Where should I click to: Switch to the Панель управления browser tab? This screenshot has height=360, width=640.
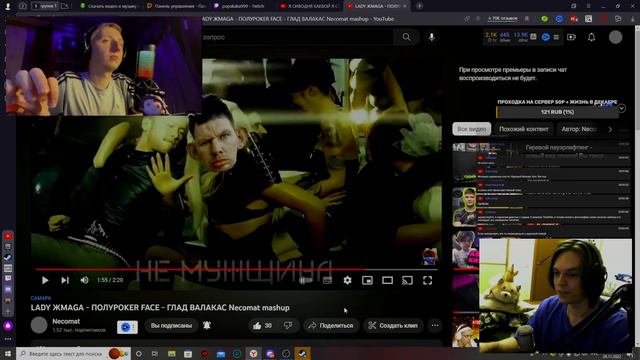pos(176,6)
